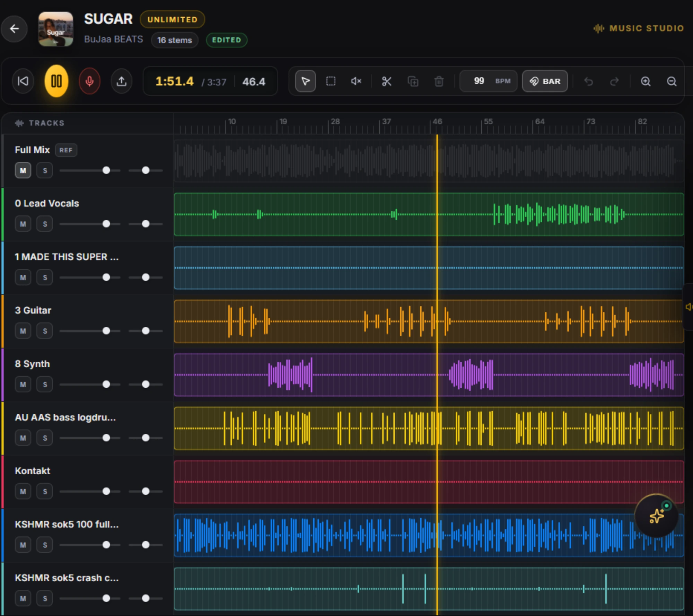
Task: Solo the 0 Lead Vocals track
Action: coord(45,224)
